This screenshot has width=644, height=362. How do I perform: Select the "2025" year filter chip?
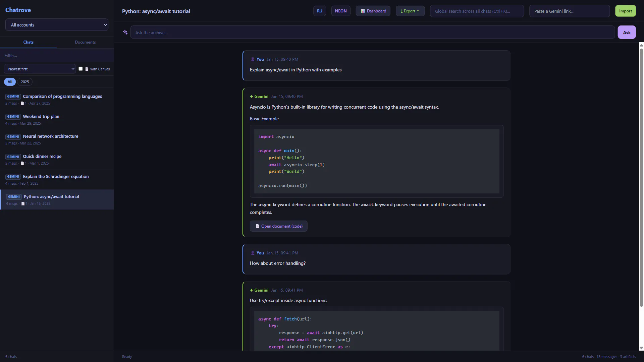25,82
